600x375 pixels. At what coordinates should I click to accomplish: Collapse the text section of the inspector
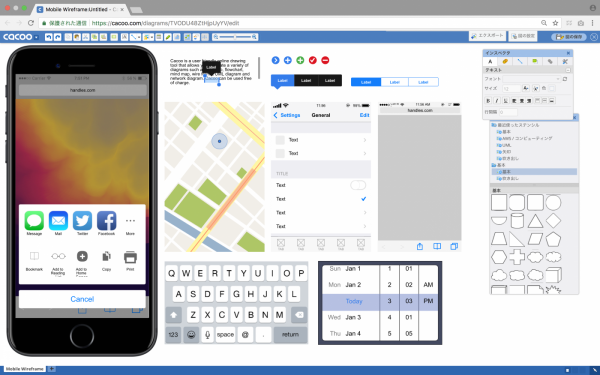click(568, 70)
